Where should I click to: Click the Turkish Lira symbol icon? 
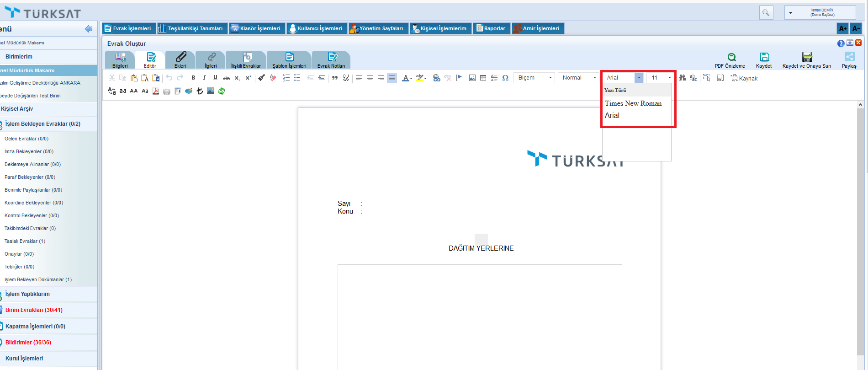[200, 91]
